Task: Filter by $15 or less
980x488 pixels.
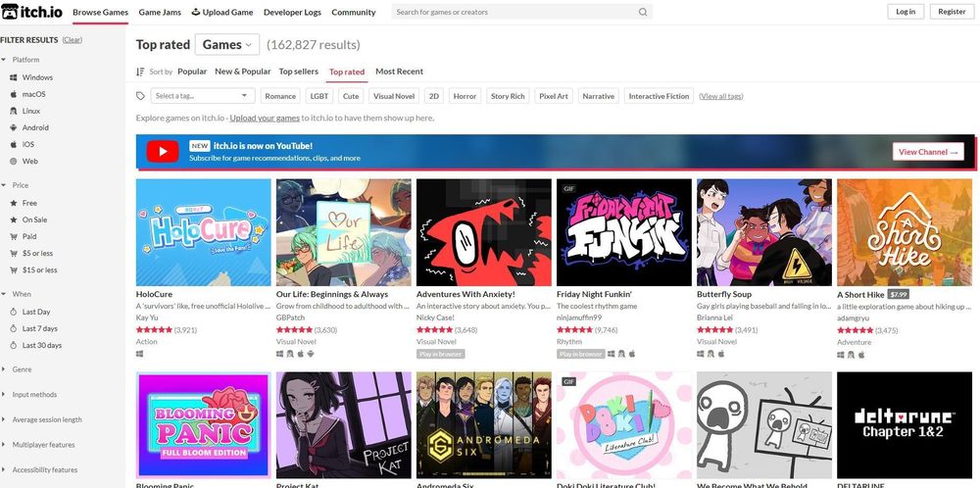Action: click(39, 269)
